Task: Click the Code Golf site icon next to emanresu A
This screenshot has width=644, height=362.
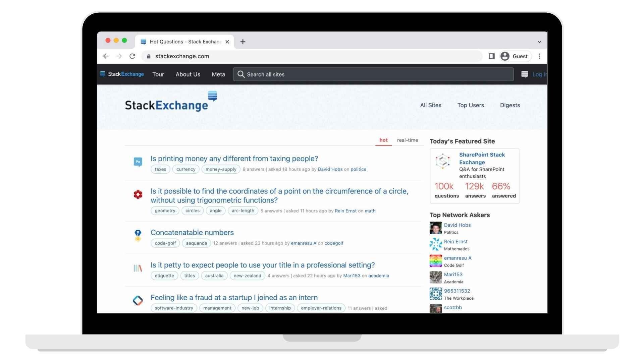Action: [435, 260]
